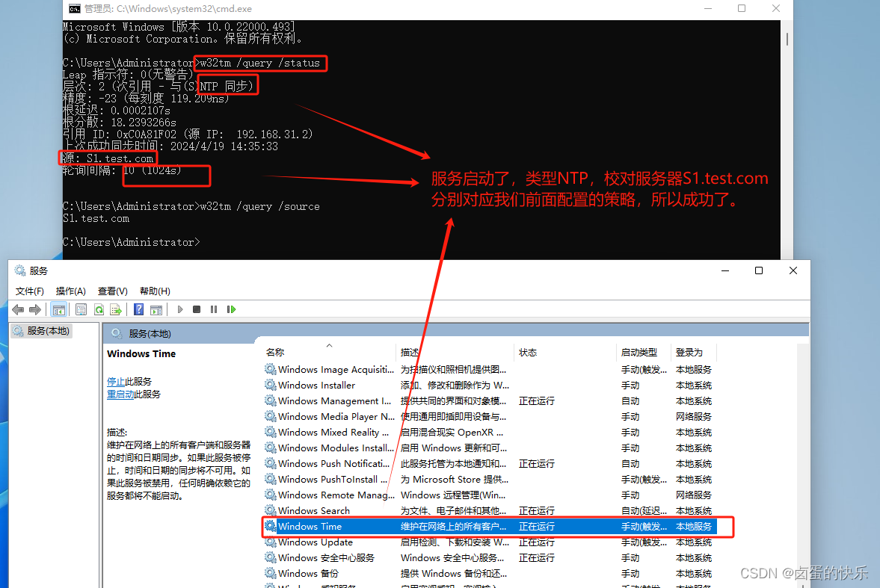Go forward with the Services toolbar arrow
This screenshot has height=588, width=880.
coord(35,309)
